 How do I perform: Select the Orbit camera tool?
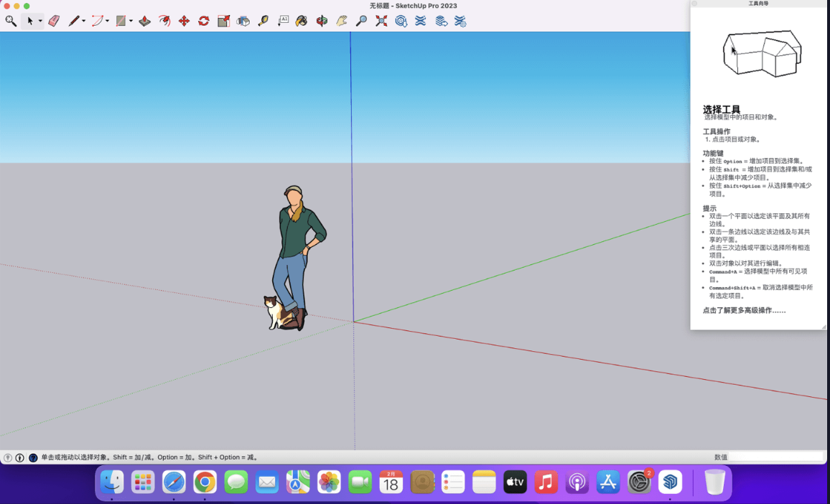(x=322, y=21)
